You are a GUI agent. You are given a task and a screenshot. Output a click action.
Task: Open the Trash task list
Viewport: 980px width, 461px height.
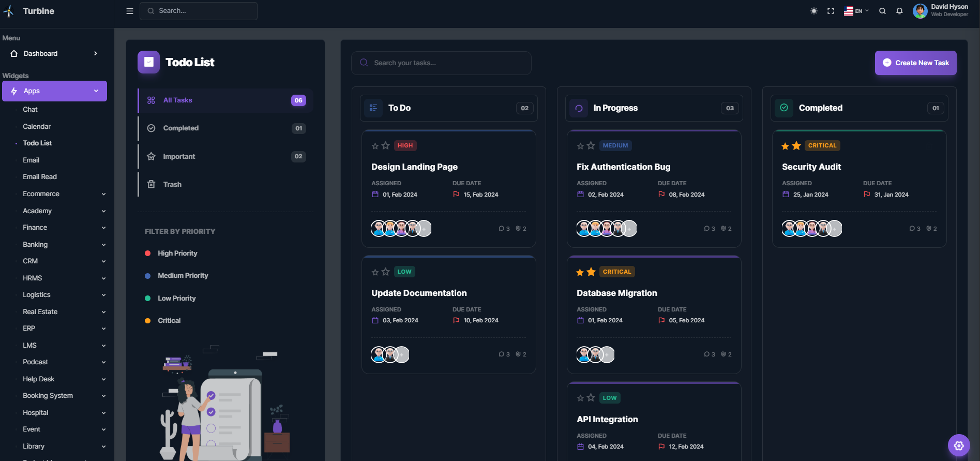[172, 184]
